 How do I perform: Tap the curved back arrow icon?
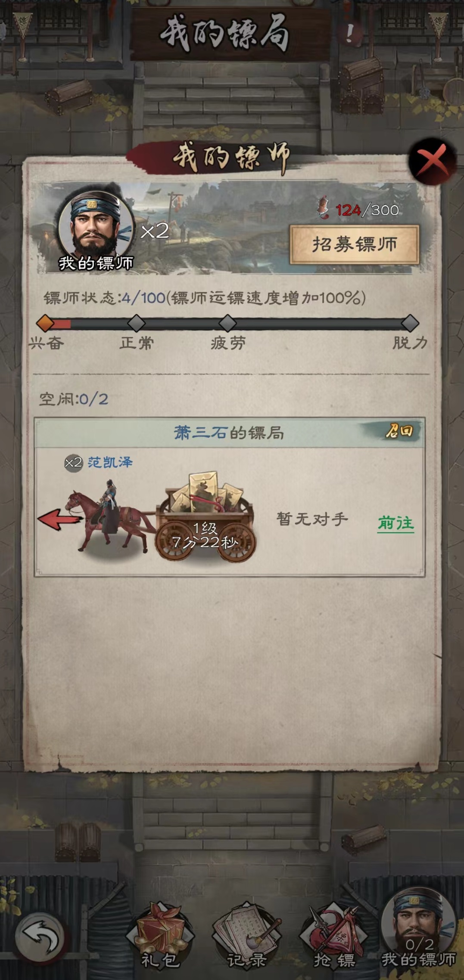pos(40,937)
